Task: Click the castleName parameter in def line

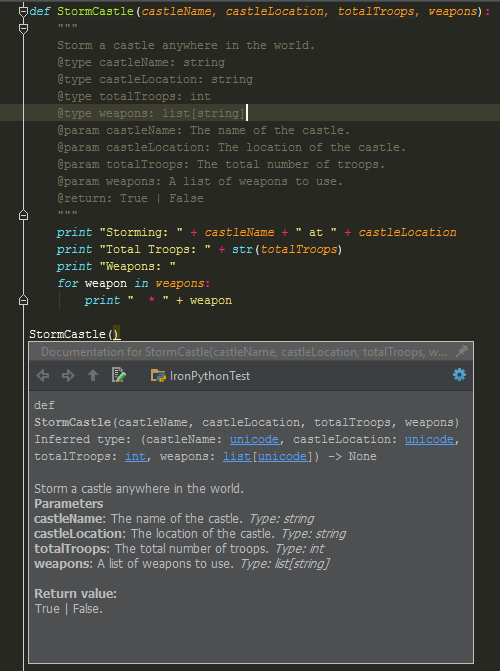Action: tap(176, 11)
